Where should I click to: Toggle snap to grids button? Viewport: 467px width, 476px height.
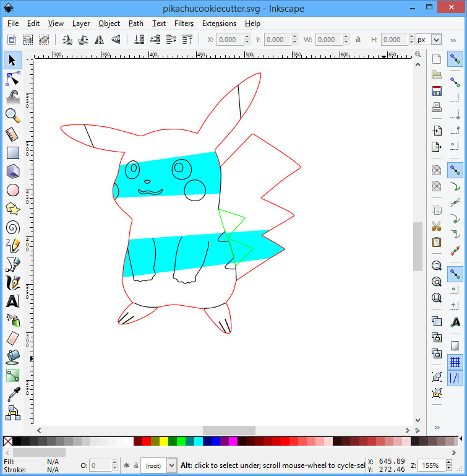point(455,362)
